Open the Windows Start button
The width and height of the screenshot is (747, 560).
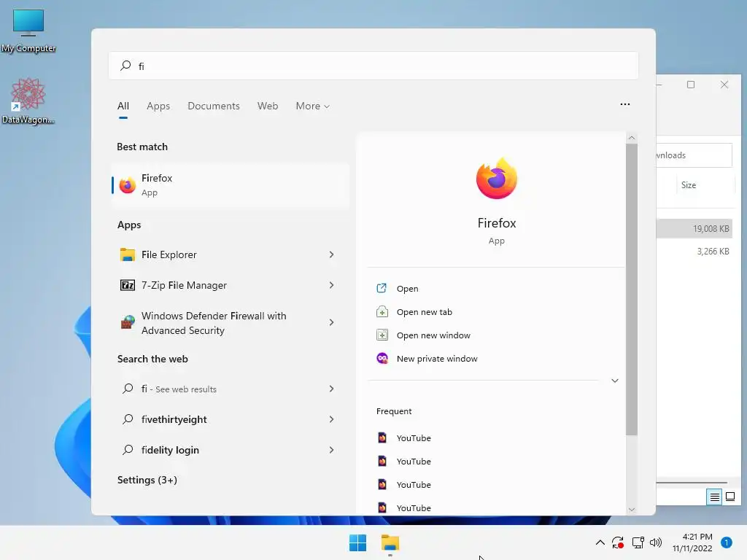pyautogui.click(x=357, y=542)
